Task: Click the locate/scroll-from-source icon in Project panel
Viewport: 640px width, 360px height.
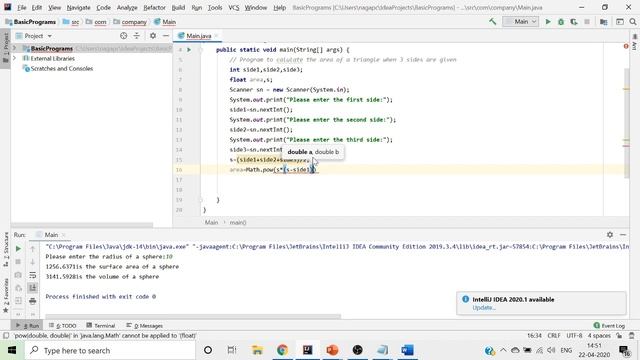Action: pos(123,36)
